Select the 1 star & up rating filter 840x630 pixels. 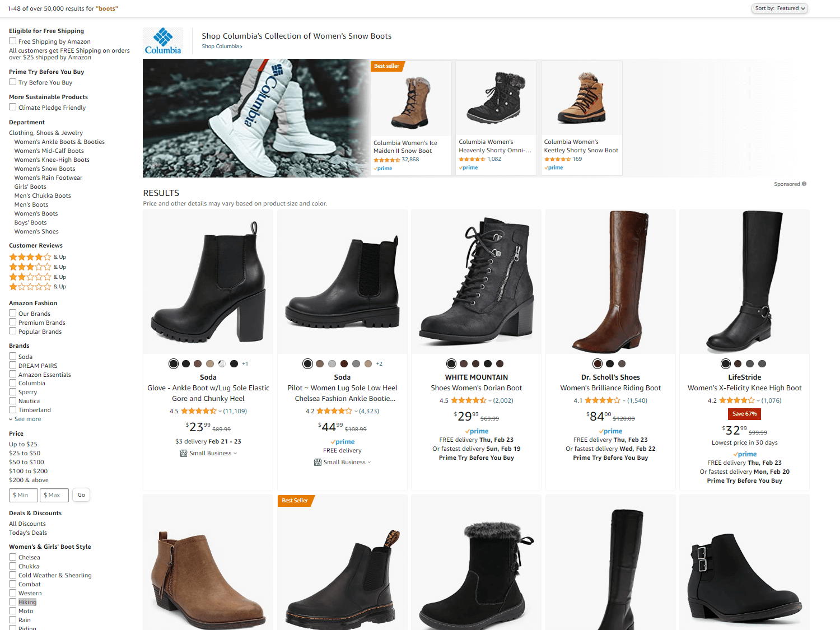[30, 287]
